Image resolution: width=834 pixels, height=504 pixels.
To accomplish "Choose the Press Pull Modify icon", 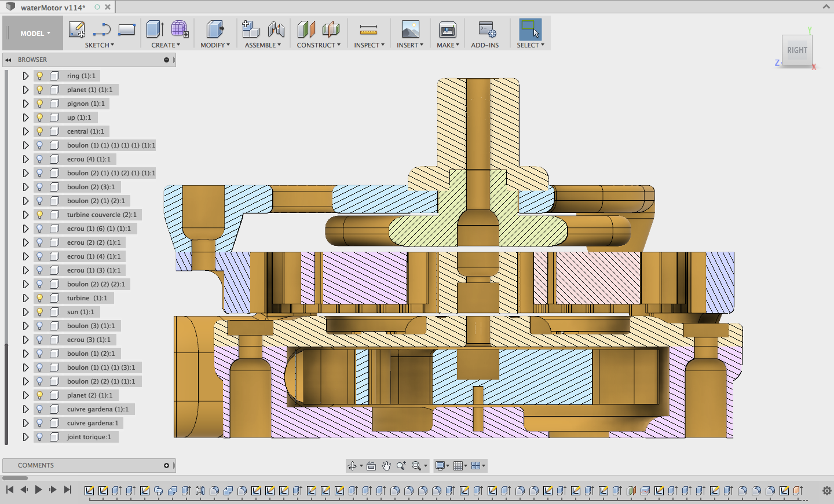I will [x=215, y=30].
